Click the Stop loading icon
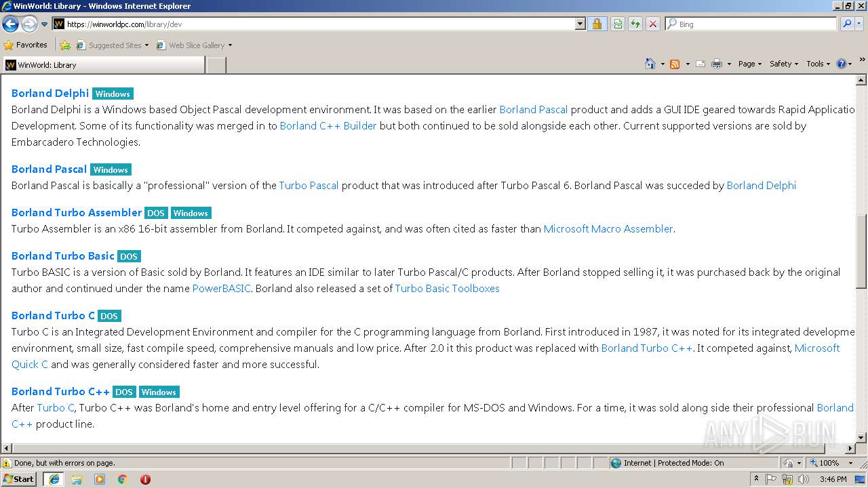This screenshot has width=868, height=488. coord(653,24)
